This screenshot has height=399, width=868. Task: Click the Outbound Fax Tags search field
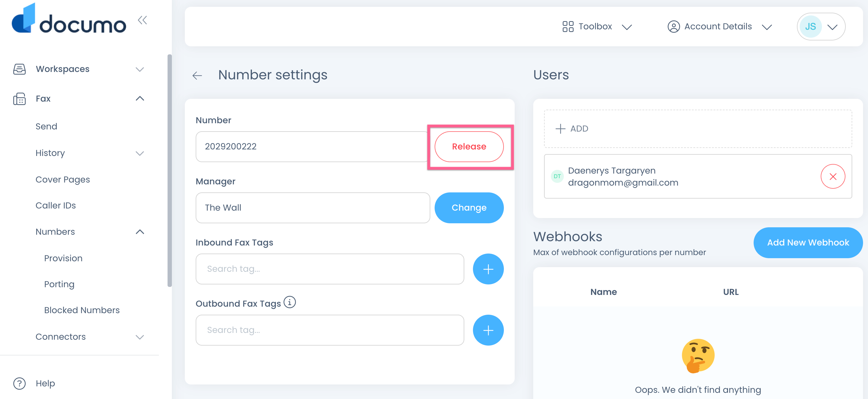coord(330,330)
